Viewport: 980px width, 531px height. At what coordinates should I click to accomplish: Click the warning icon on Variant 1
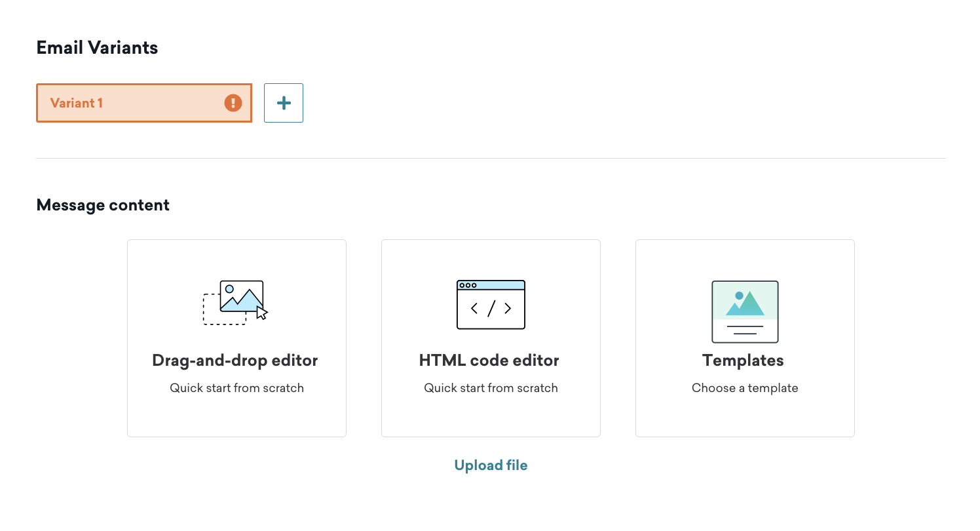[233, 102]
